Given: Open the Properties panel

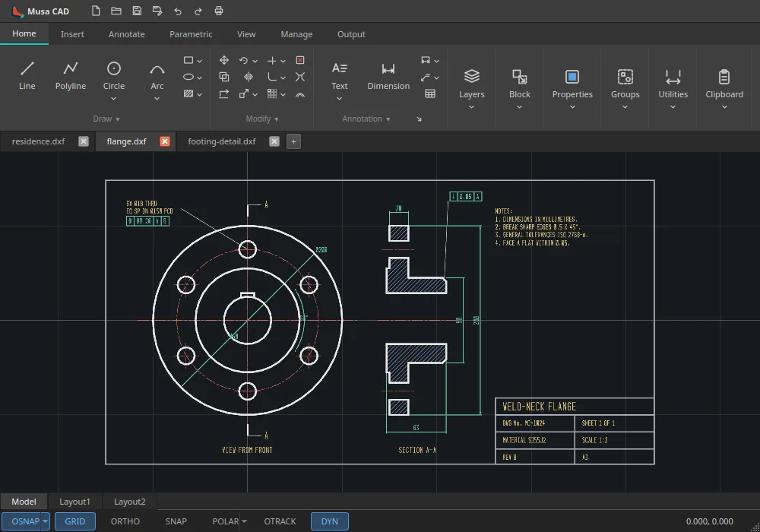Looking at the screenshot, I should coord(572,89).
